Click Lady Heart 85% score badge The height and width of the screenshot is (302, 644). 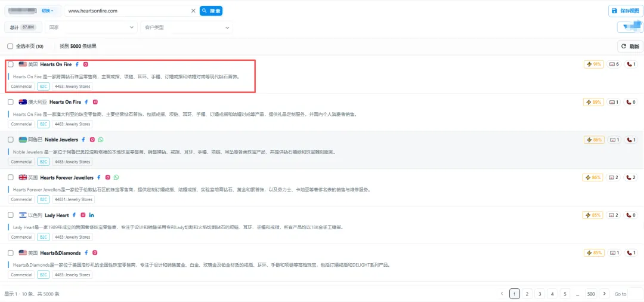pyautogui.click(x=593, y=215)
